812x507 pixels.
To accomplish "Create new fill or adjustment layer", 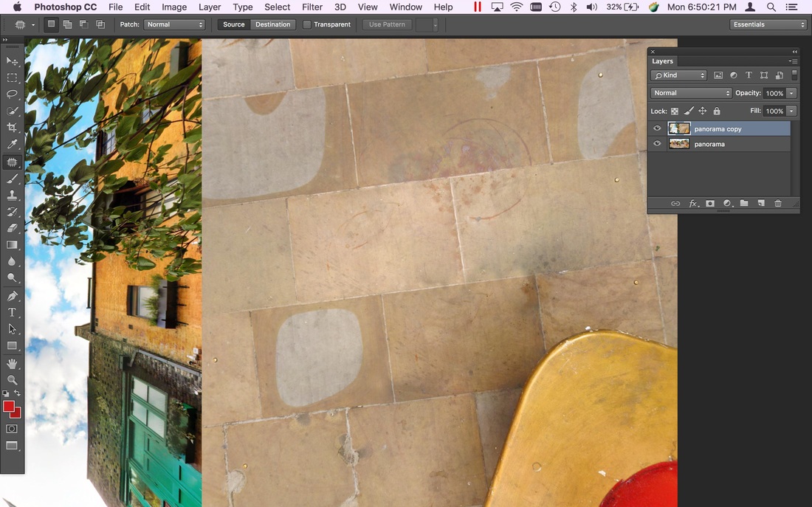I will pos(727,204).
